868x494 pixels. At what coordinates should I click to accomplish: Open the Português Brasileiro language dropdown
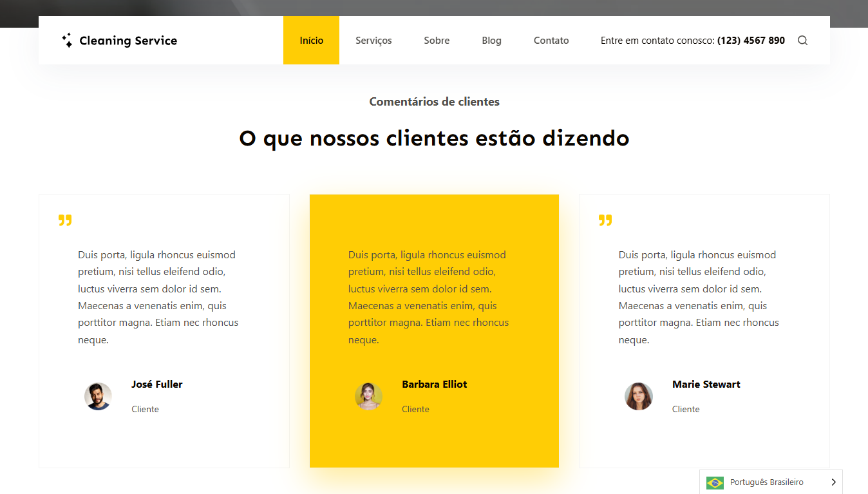click(x=766, y=482)
